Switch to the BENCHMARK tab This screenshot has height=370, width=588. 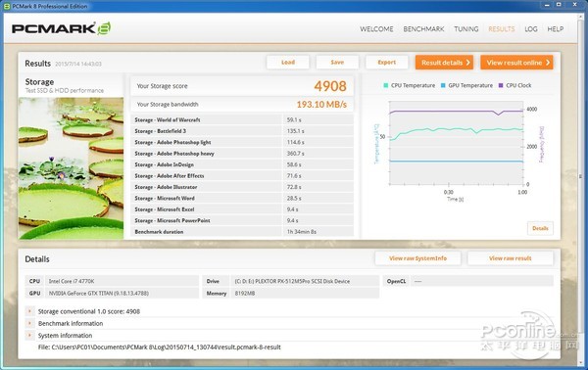tap(423, 29)
